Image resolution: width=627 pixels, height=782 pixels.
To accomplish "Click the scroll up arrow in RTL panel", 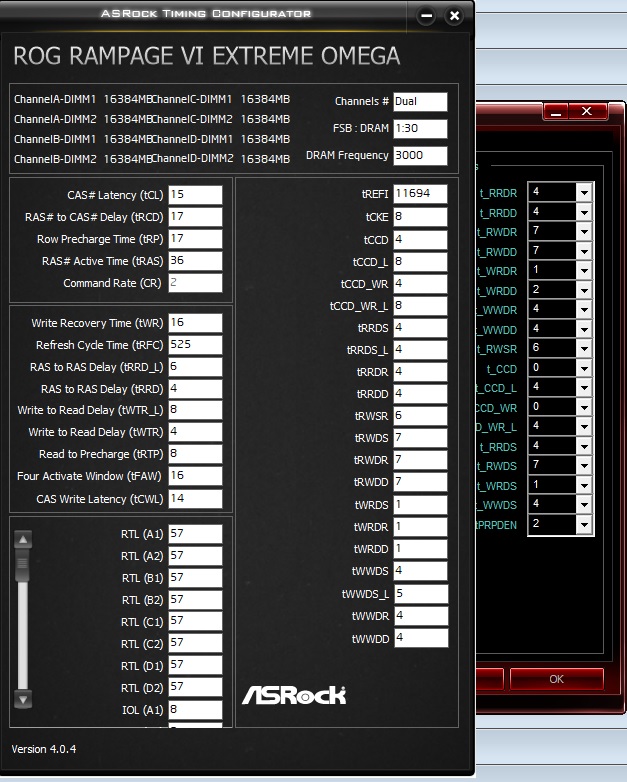I will pyautogui.click(x=23, y=539).
